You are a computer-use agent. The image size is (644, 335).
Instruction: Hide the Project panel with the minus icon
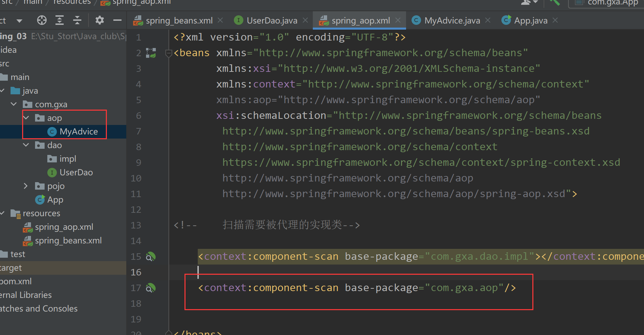pyautogui.click(x=117, y=20)
